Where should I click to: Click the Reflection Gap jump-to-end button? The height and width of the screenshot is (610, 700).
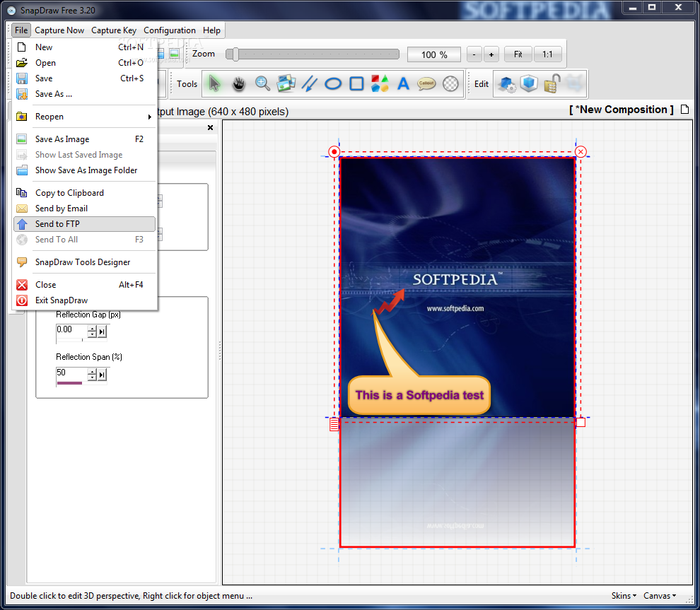click(103, 331)
